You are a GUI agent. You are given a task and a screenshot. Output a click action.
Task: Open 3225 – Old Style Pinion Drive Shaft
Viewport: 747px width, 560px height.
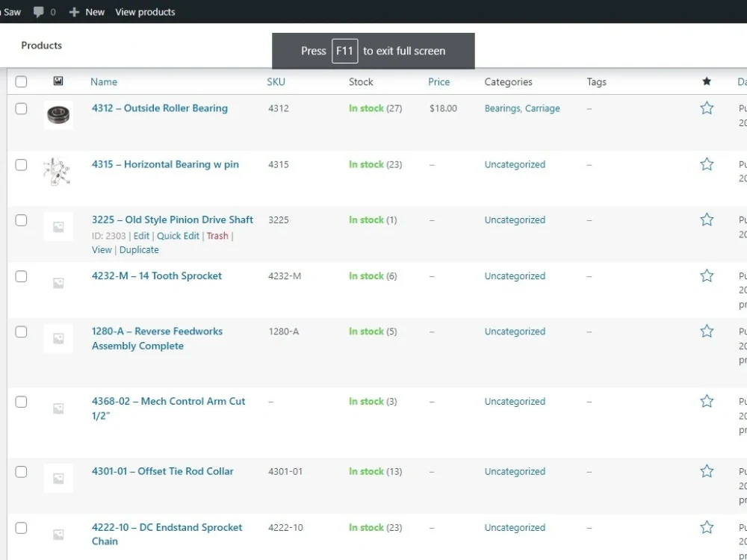click(173, 220)
